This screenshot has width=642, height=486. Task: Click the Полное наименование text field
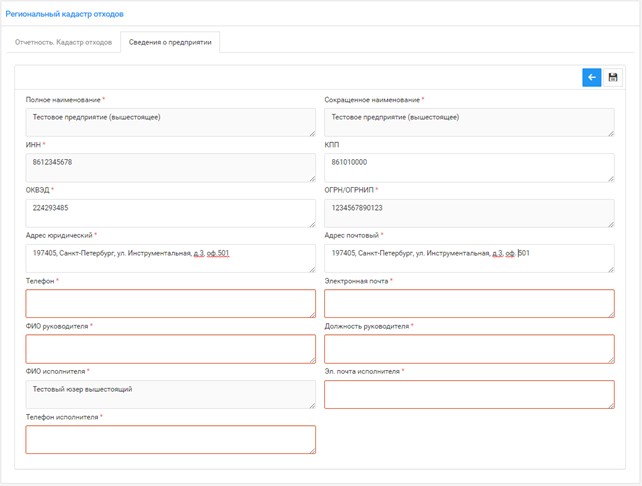coord(170,122)
